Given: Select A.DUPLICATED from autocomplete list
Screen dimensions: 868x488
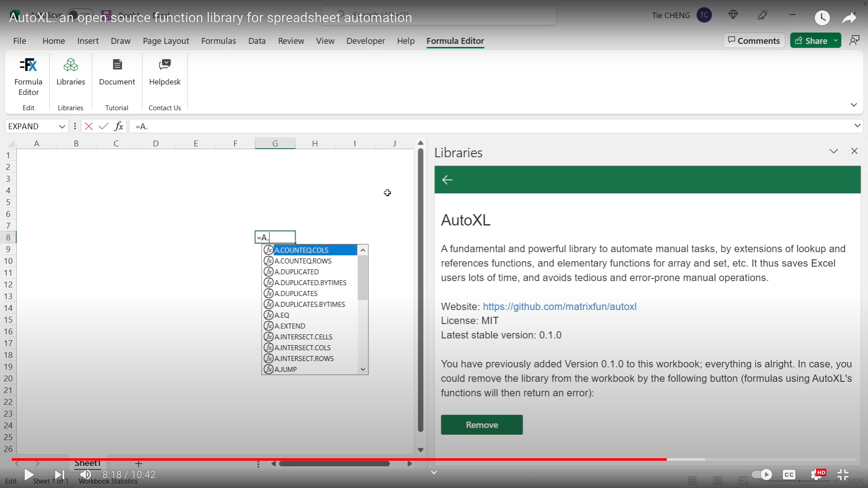Looking at the screenshot, I should pos(297,271).
